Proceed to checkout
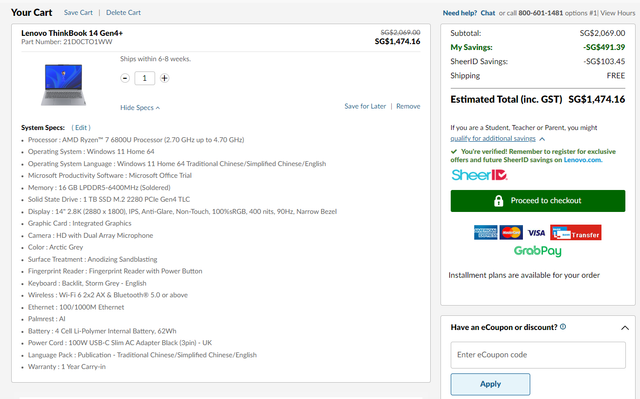The image size is (640, 399). coord(538,201)
